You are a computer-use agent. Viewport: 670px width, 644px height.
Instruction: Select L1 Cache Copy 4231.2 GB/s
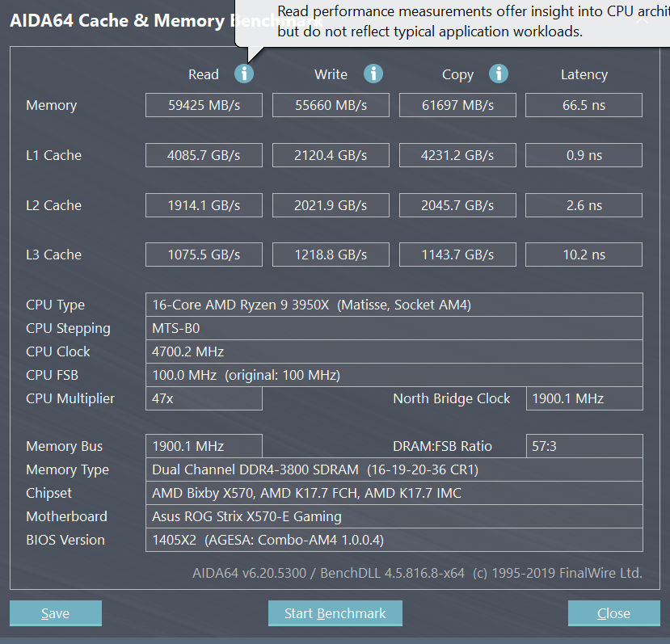click(457, 155)
